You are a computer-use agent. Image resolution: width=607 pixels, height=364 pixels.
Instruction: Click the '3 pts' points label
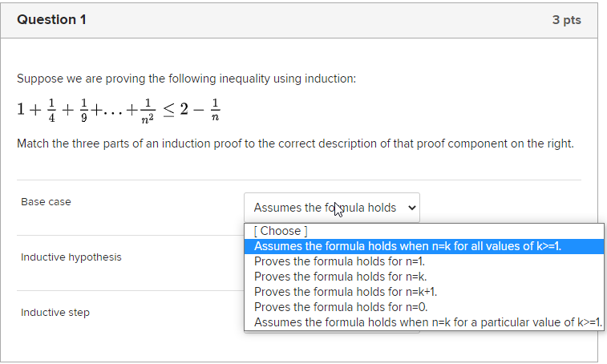(x=566, y=20)
